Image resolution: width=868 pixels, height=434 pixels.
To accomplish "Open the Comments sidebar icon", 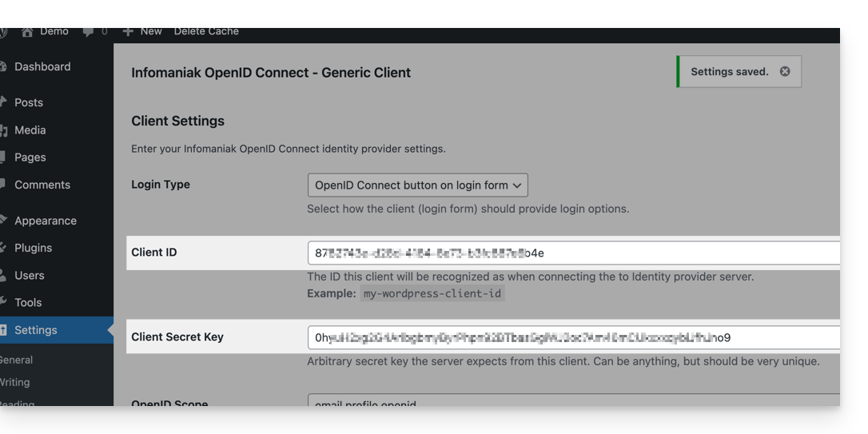I will pos(3,185).
